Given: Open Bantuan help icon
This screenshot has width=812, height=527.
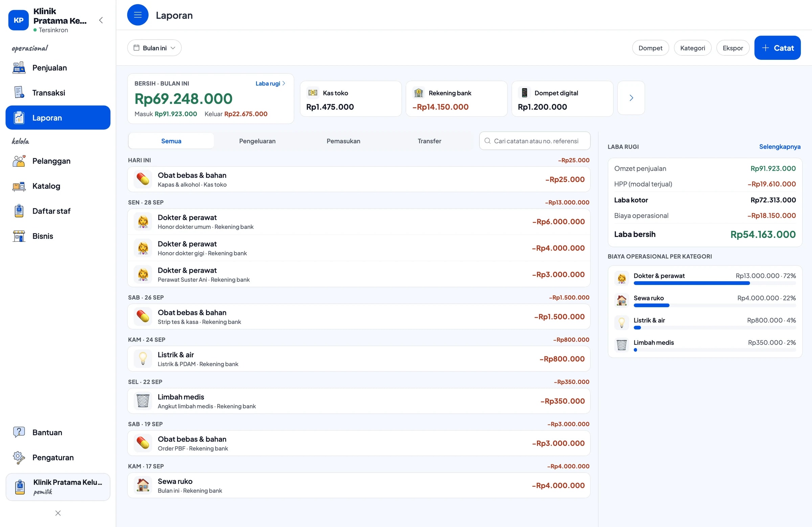Looking at the screenshot, I should pyautogui.click(x=19, y=432).
